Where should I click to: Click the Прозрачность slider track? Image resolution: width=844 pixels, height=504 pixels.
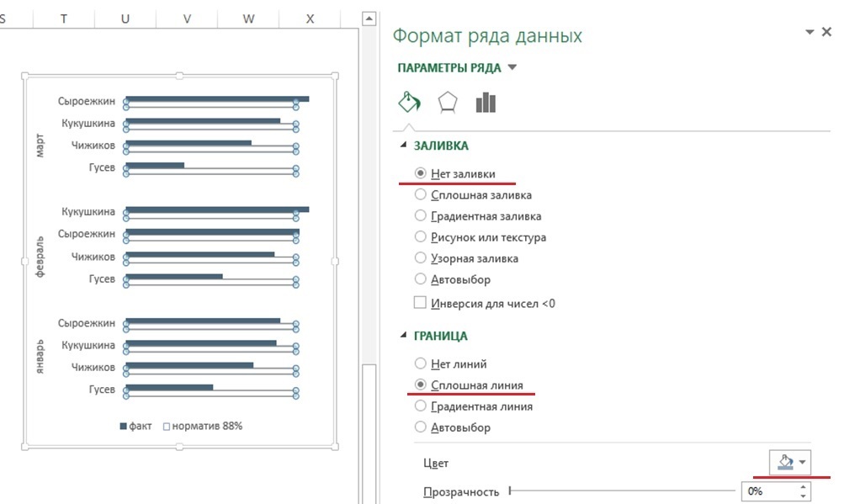coord(621,491)
